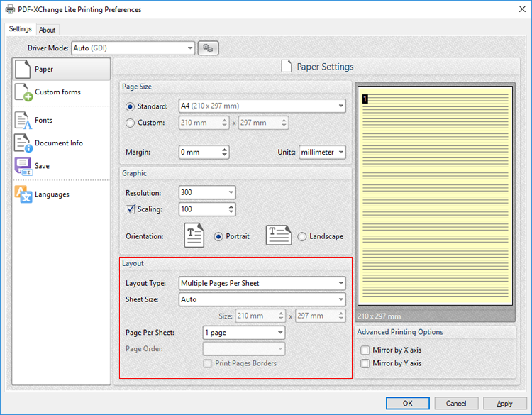
Task: Open the Driver Mode dropdown
Action: tap(133, 48)
